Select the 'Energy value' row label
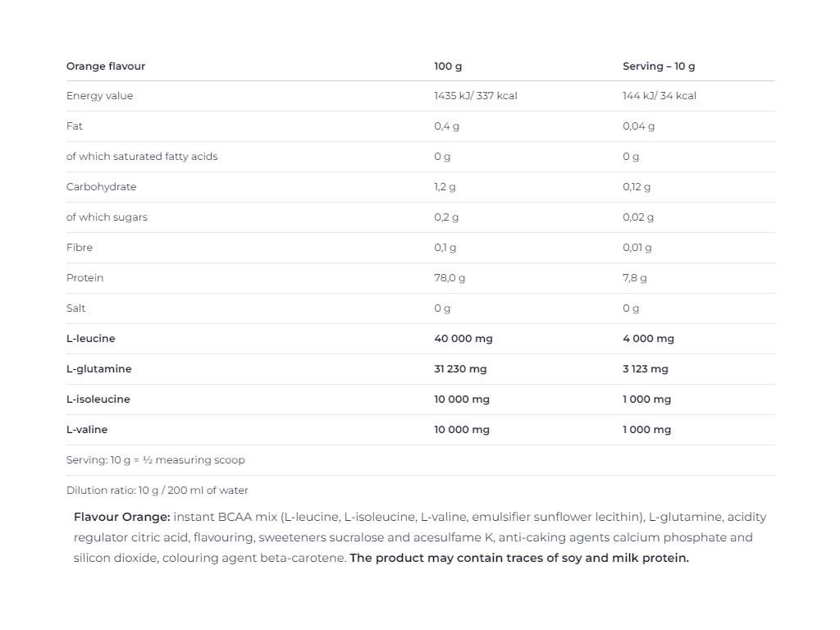 [x=99, y=96]
